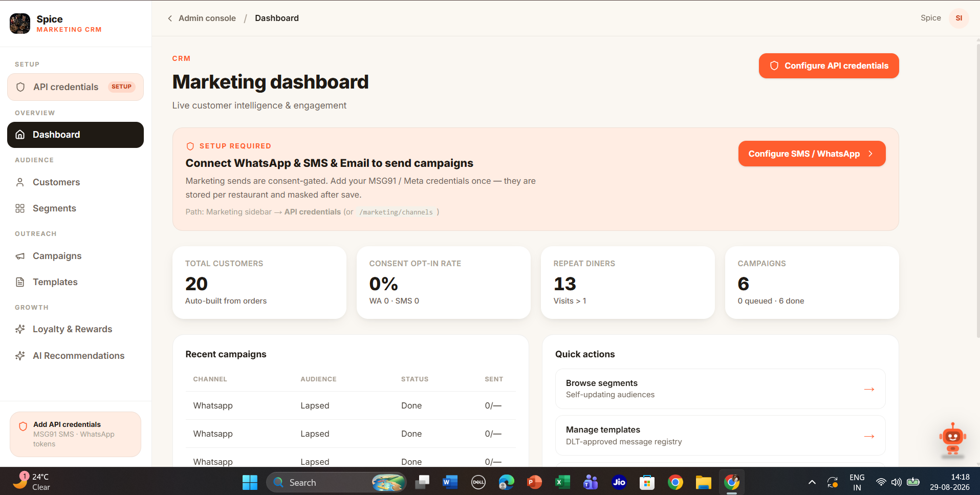980x495 pixels.
Task: Click the Repeat Diners stat card
Action: (628, 283)
